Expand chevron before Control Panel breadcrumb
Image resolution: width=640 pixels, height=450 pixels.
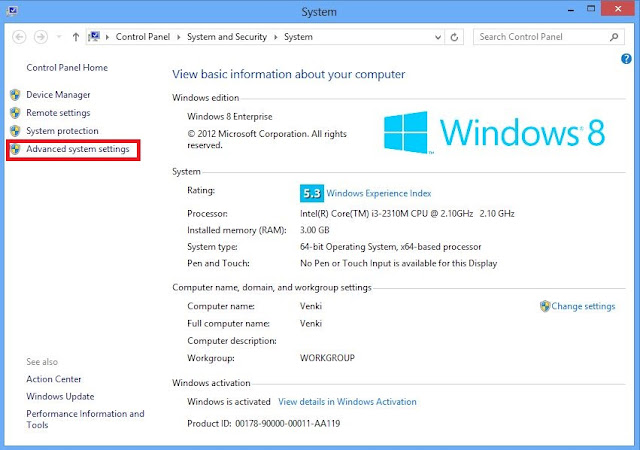pyautogui.click(x=107, y=37)
